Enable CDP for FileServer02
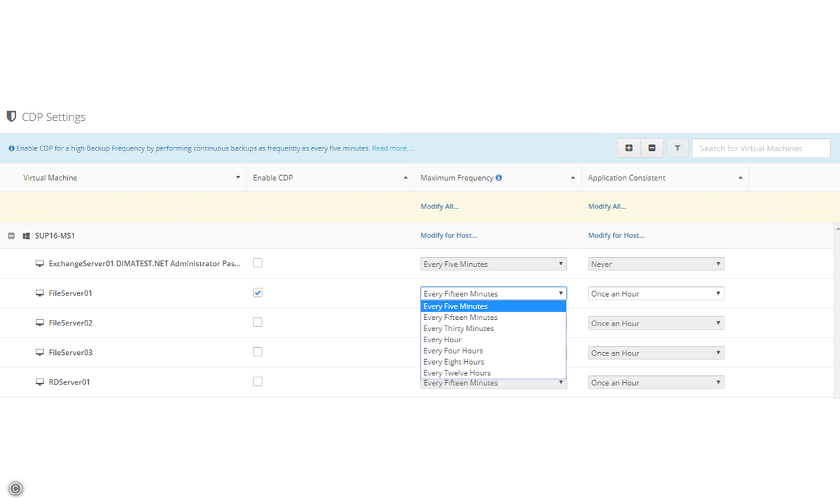The image size is (840, 504). point(258,322)
